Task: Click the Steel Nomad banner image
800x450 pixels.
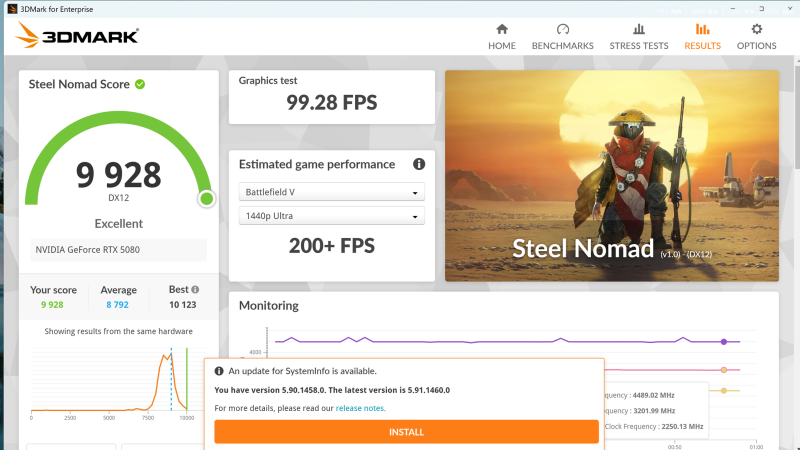Action: pyautogui.click(x=612, y=176)
